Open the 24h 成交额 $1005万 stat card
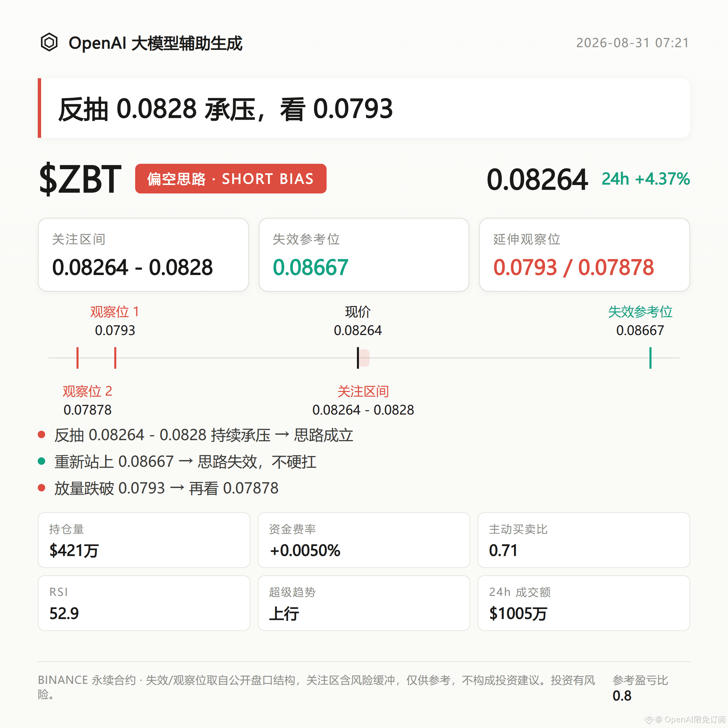This screenshot has width=728, height=728. [584, 603]
